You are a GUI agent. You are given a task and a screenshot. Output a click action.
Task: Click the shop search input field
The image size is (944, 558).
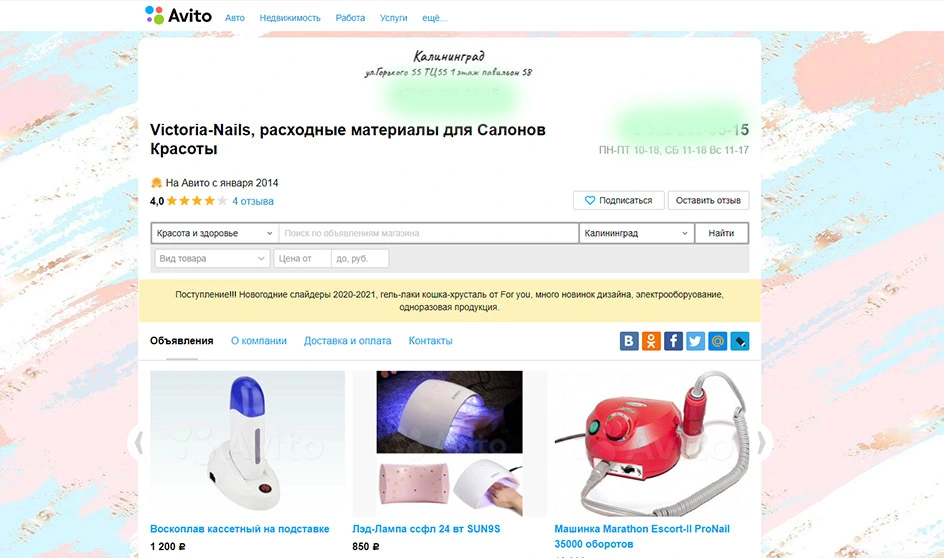[428, 233]
